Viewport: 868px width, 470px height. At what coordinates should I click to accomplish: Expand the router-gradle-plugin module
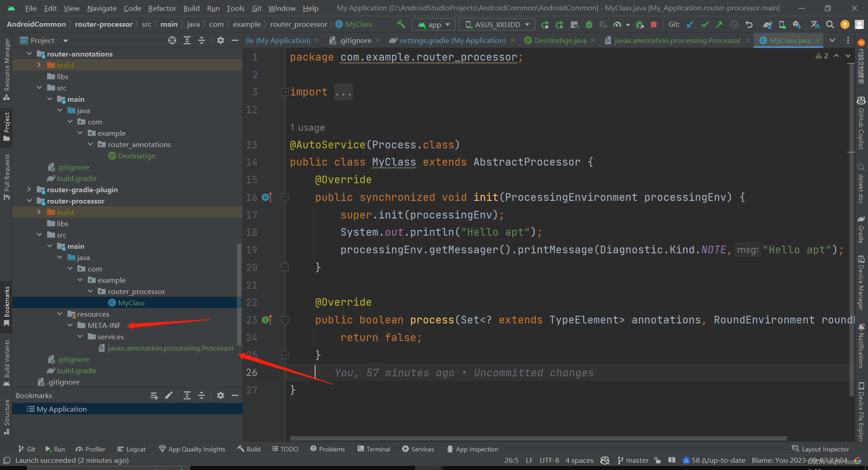[29, 190]
